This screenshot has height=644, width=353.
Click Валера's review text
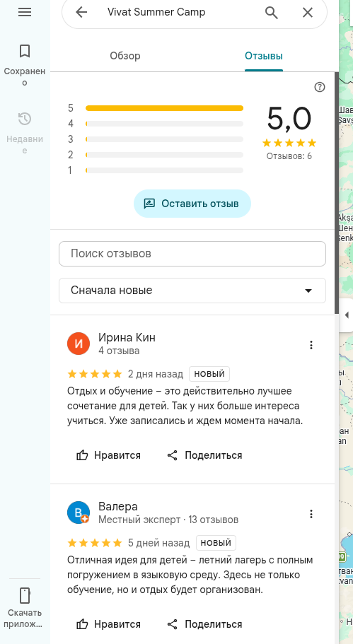190,575
